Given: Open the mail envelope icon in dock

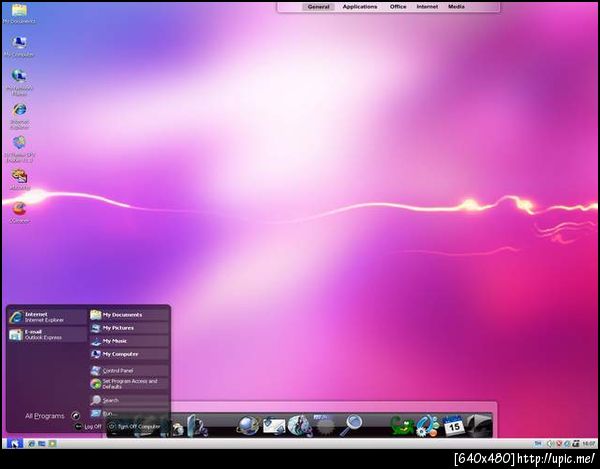Looking at the screenshot, I should (274, 426).
